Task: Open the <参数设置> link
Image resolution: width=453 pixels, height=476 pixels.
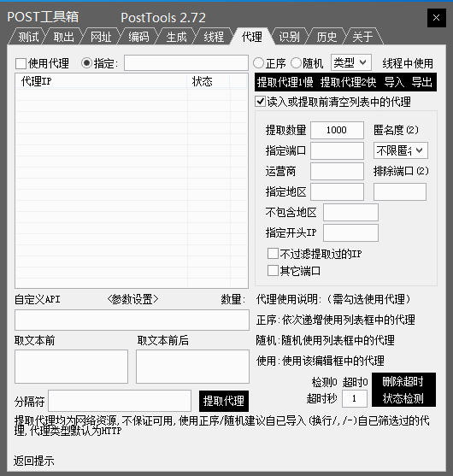Action: (132, 299)
